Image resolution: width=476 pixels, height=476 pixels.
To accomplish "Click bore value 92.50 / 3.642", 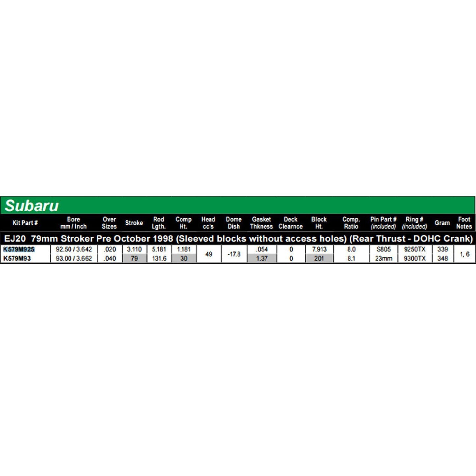I will coord(74,250).
